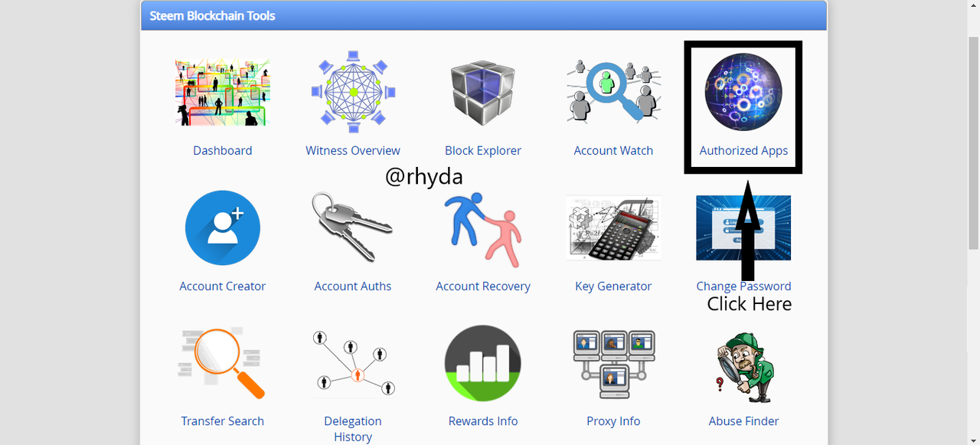Open the Authorized Apps globe icon

743,93
